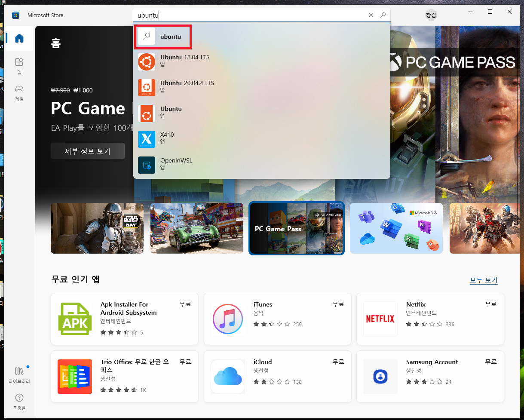Open the Star Wars Day Mandalorian thumbnail
Image resolution: width=524 pixels, height=420 pixels.
(97, 228)
